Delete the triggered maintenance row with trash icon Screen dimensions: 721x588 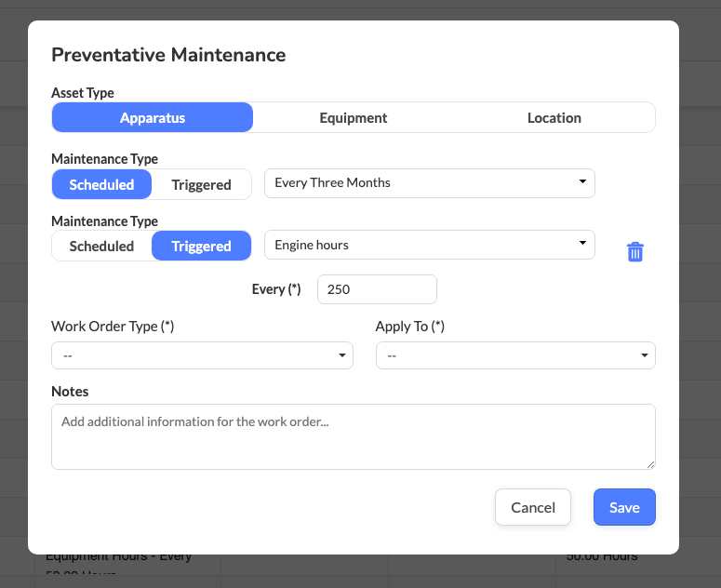635,251
